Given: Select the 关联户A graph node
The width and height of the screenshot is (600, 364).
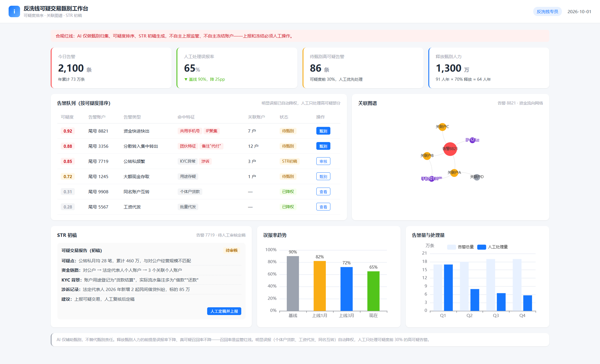Looking at the screenshot, I should [454, 173].
